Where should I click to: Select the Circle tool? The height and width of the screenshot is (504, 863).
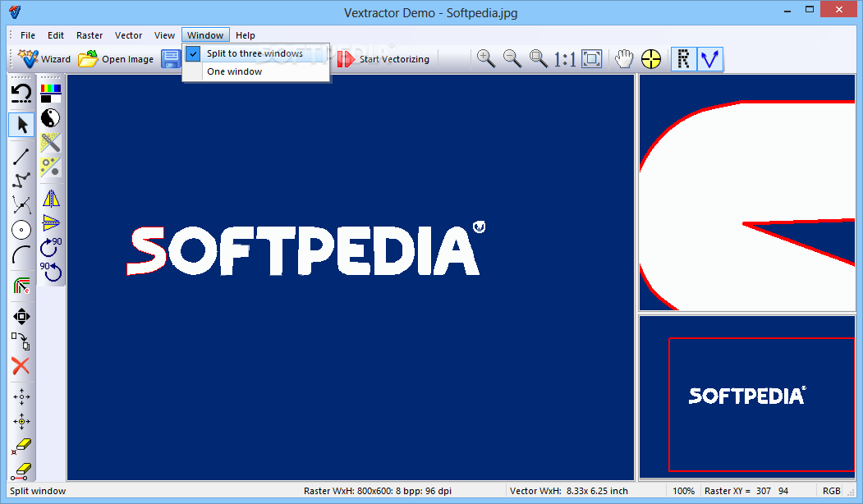[x=21, y=230]
